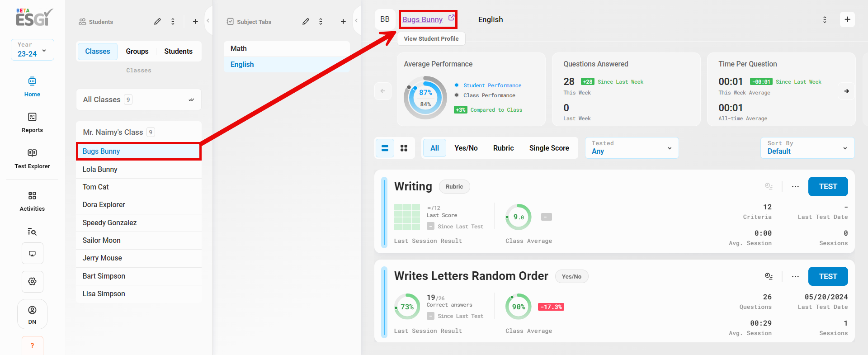Open the Activities section
The image size is (868, 355).
point(32,201)
